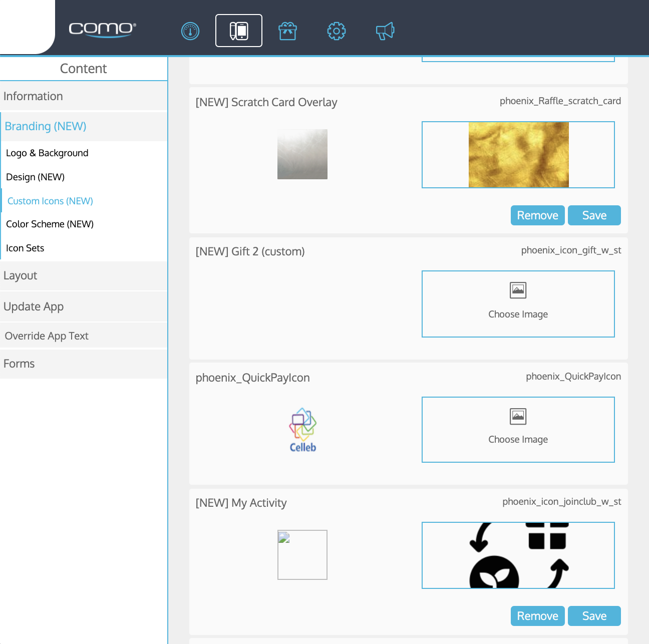The image size is (649, 644).
Task: Select the mobile content editor icon
Action: [x=239, y=31]
